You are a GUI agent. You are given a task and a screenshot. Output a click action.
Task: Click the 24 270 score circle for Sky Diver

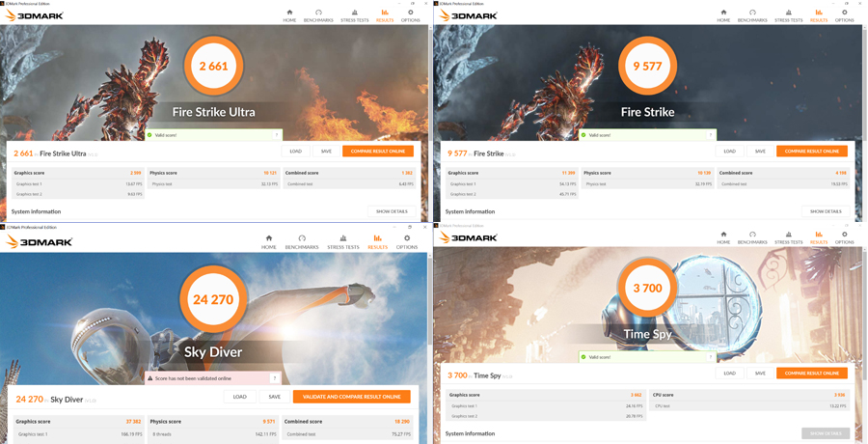(213, 300)
